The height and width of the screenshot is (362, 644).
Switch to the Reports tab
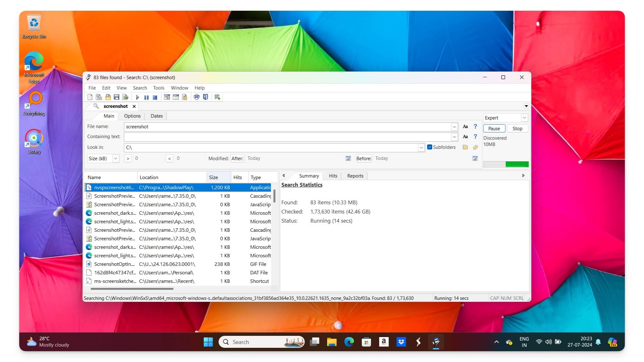355,176
